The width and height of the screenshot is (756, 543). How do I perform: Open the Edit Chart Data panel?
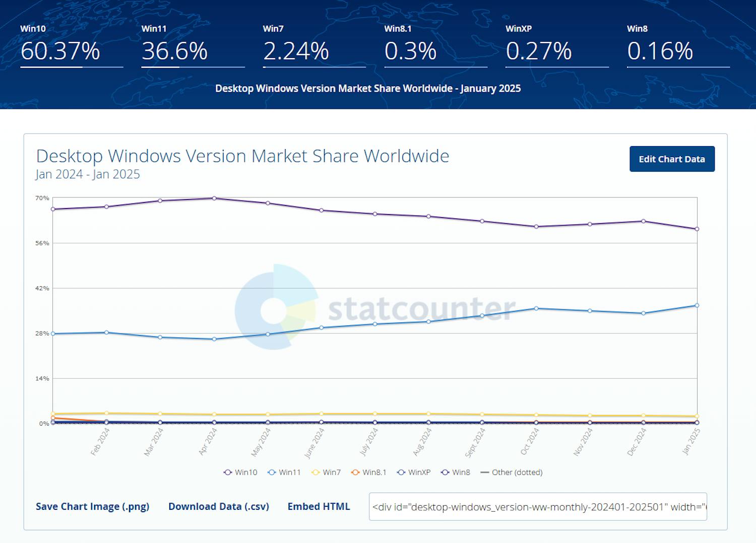672,159
